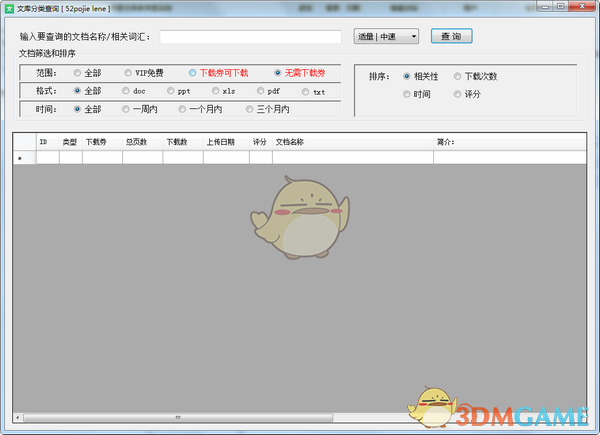Viewport: 600px width, 435px height.
Task: Click the scrollbar left arrow
Action: (18, 417)
